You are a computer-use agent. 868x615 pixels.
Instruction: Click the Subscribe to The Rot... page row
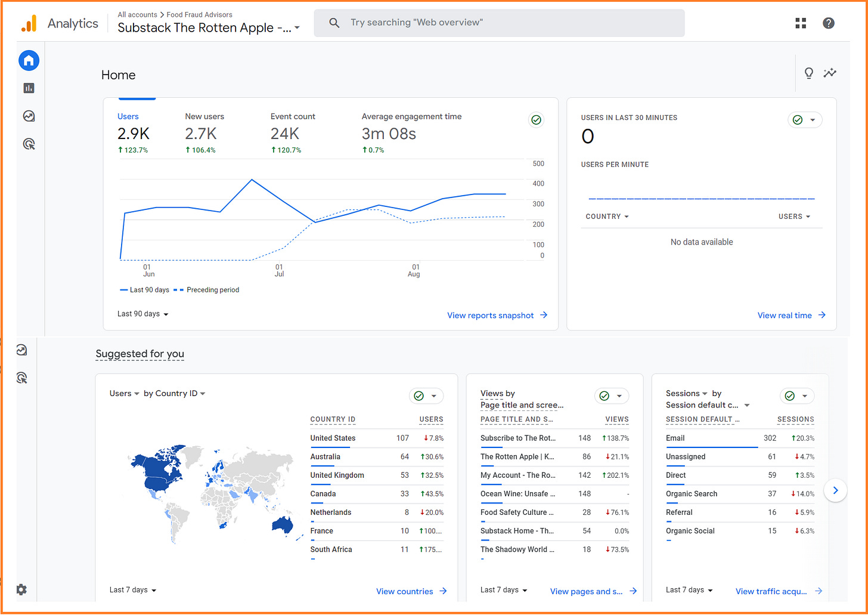click(554, 438)
